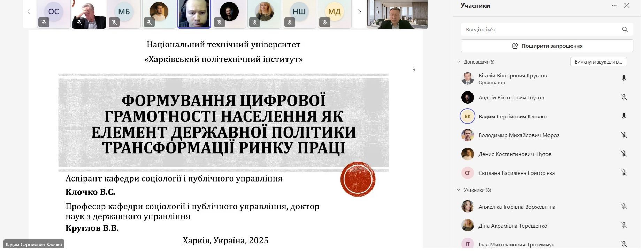Toggle muted mic of Денис Костянтинович Шутов

coord(624,154)
